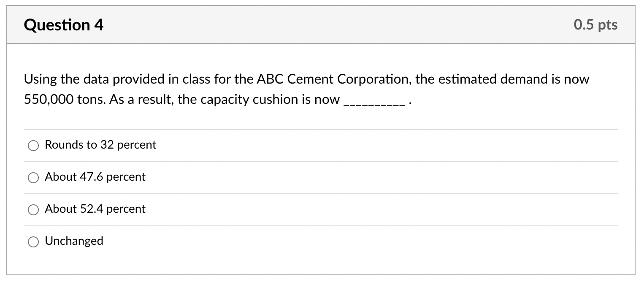644x282 pixels.
Task: Click the "About 47.6 percent" answer text
Action: coord(95,177)
